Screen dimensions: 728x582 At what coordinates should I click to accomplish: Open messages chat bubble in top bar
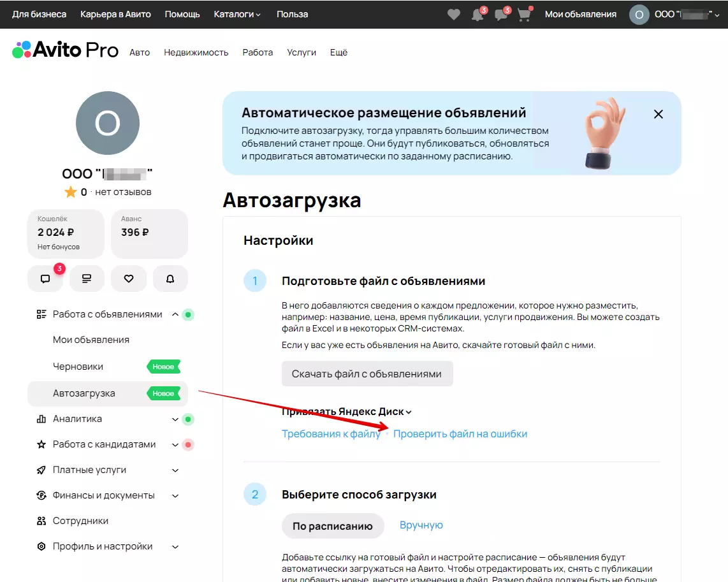click(x=501, y=15)
